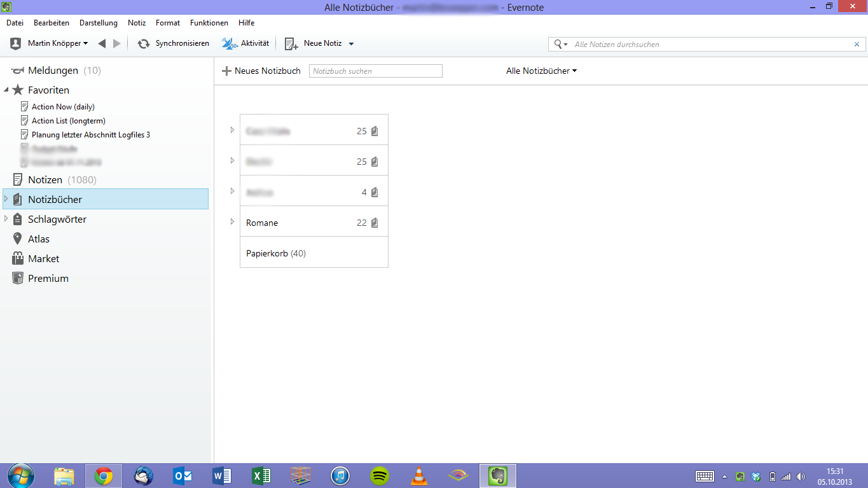Screen dimensions: 868x488
Task: Open the Martin Knöpper account dropdown
Action: pos(57,44)
